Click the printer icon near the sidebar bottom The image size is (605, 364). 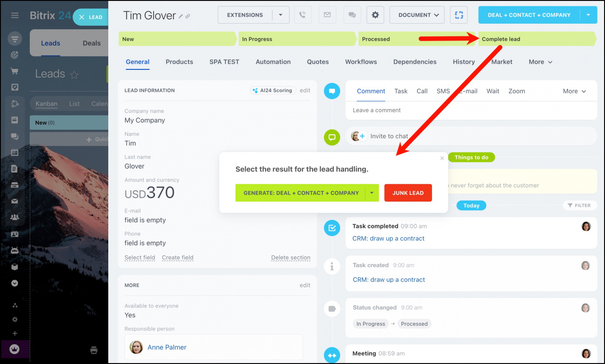[94, 350]
